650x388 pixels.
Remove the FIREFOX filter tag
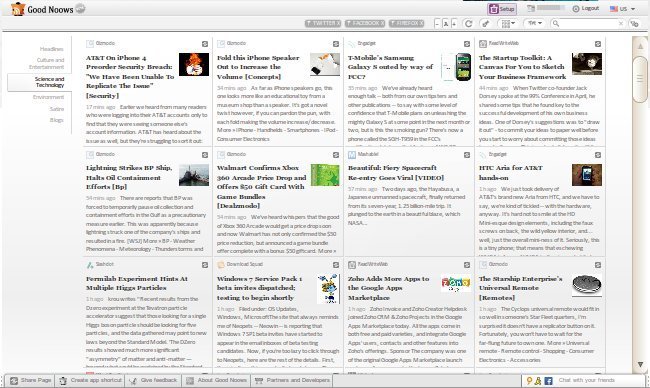(x=421, y=24)
